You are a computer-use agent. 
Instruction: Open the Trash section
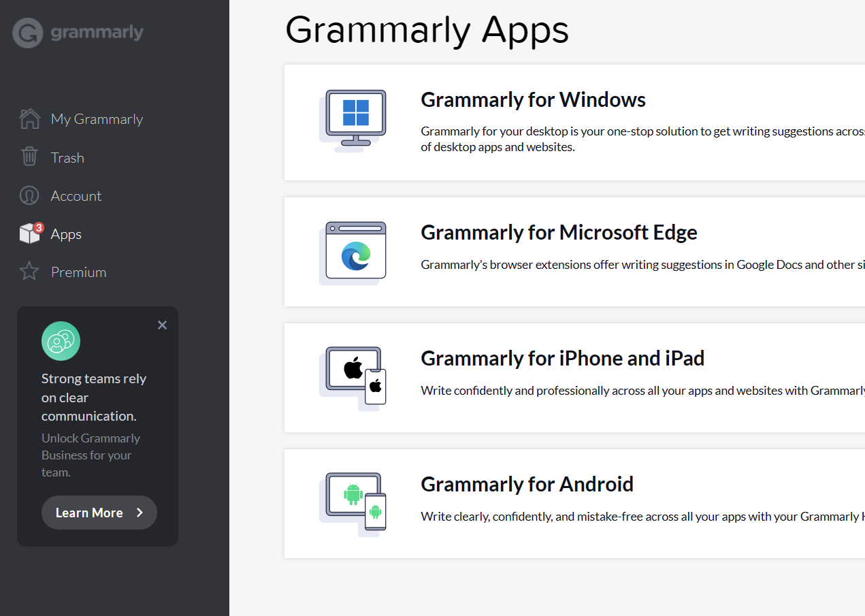pyautogui.click(x=67, y=157)
